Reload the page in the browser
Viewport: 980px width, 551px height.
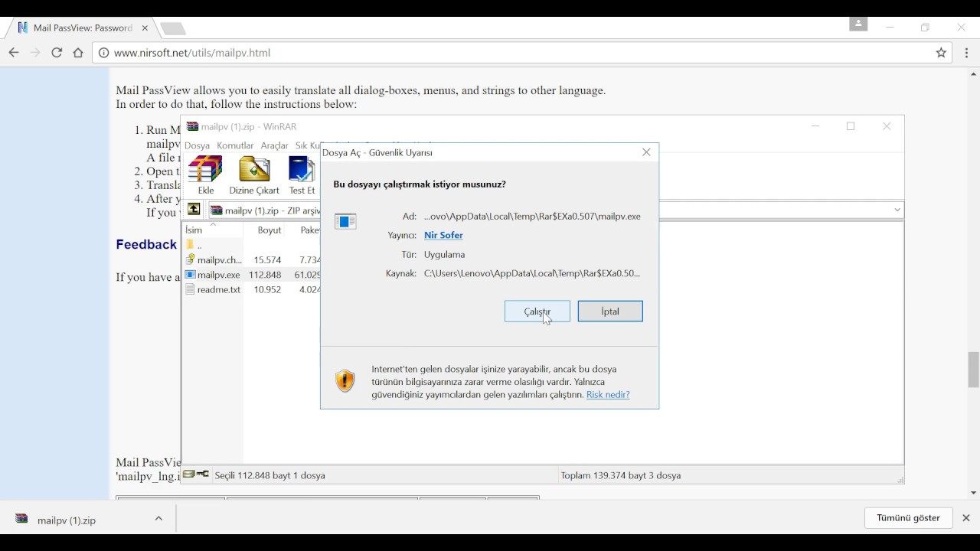pos(57,53)
